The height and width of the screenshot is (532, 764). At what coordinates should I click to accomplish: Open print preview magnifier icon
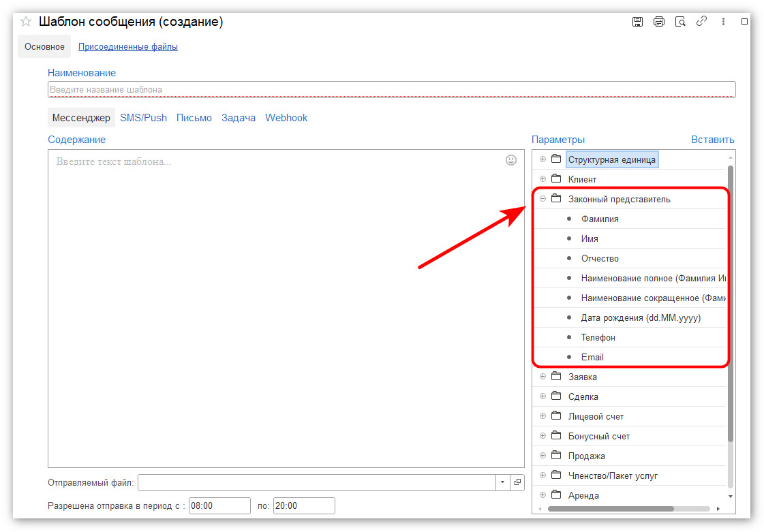click(680, 22)
